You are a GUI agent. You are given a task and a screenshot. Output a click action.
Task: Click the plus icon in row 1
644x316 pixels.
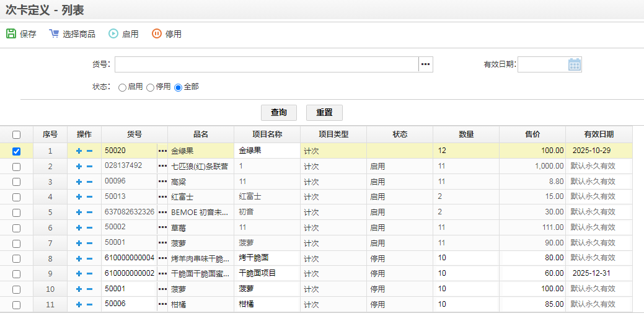point(79,151)
